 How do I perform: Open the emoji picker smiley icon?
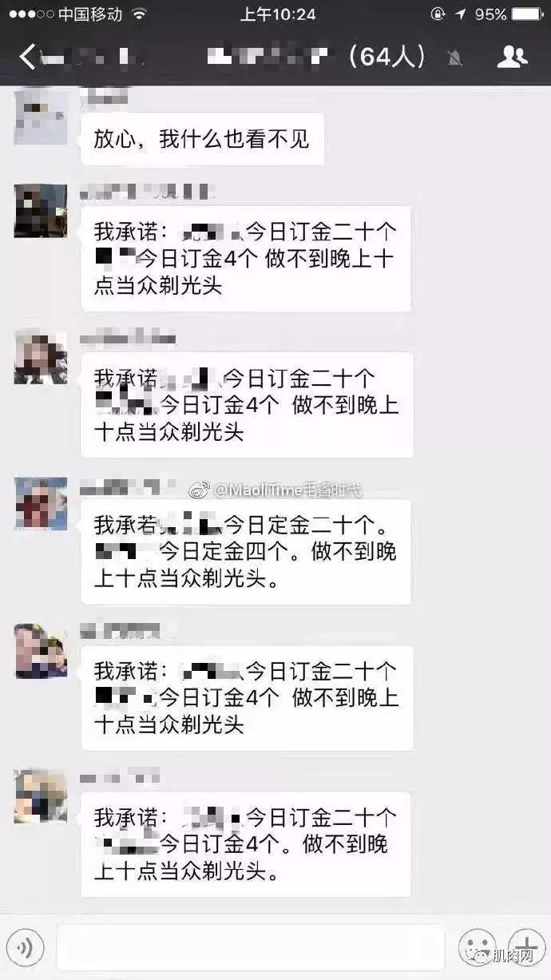pos(476,948)
